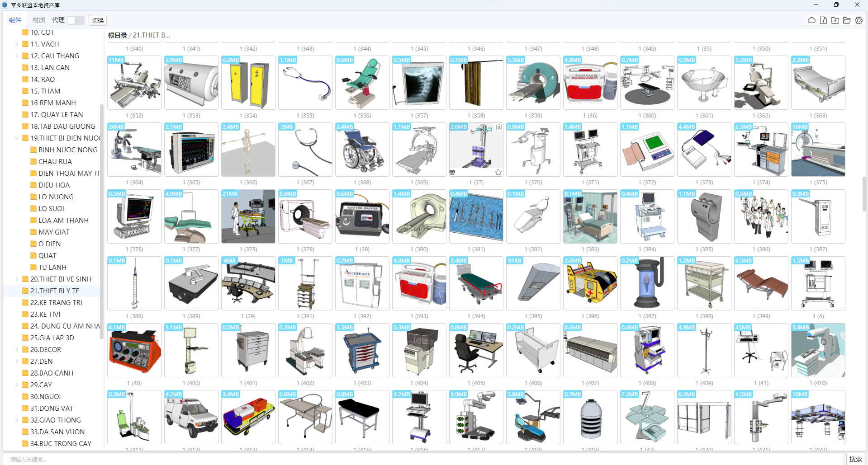Click the 切换 button
This screenshot has height=465, width=868.
[98, 20]
